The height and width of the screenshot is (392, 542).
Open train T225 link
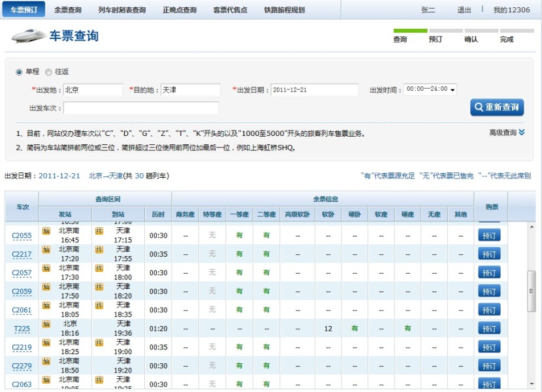(x=22, y=329)
